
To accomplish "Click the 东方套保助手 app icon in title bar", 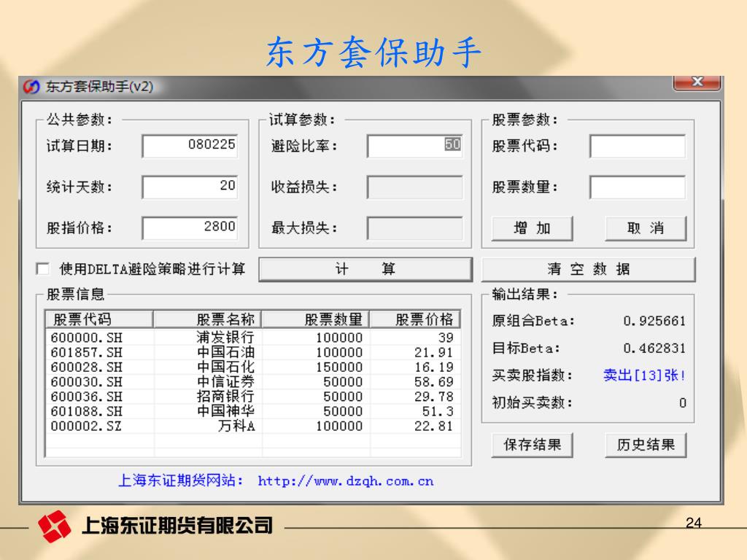I will click(32, 87).
